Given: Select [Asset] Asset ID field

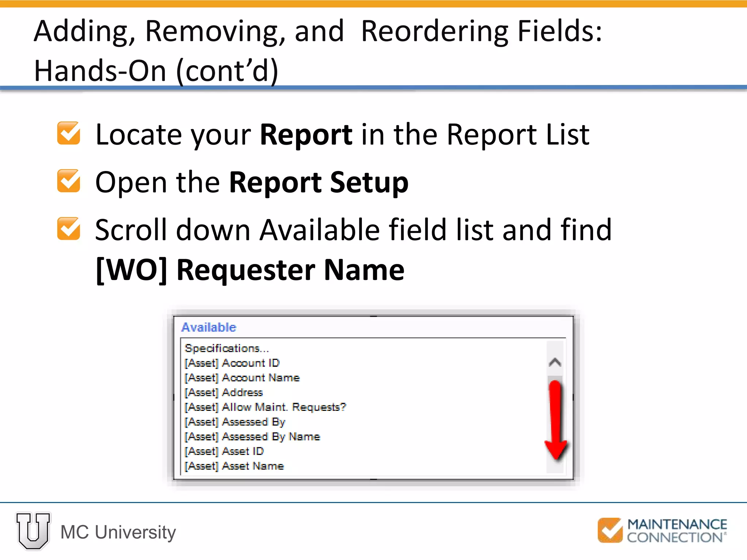Looking at the screenshot, I should 224,451.
